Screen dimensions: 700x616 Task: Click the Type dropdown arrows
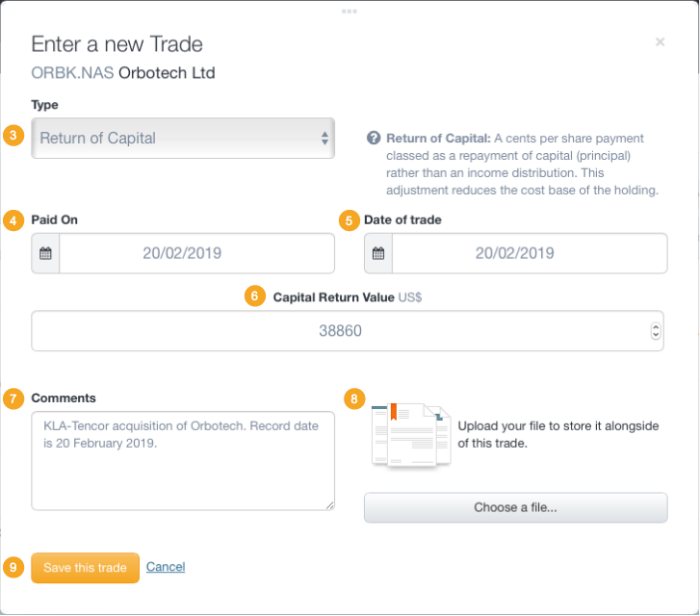pyautogui.click(x=324, y=138)
